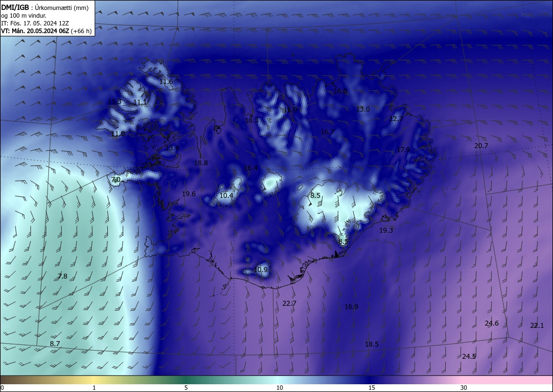Click the valid time 'VT: Mán. 20.05.2024 06Z'
This screenshot has width=553, height=392.
(35, 31)
